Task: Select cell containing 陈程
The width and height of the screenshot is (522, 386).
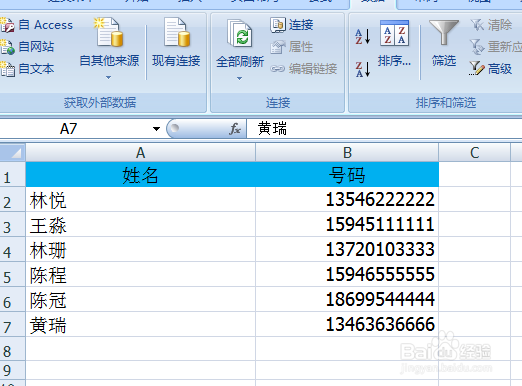Action: (x=140, y=274)
